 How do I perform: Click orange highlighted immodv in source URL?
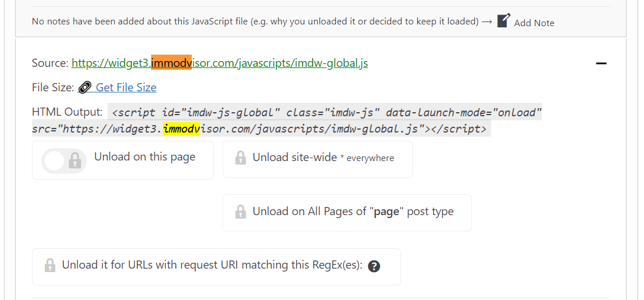click(x=171, y=62)
